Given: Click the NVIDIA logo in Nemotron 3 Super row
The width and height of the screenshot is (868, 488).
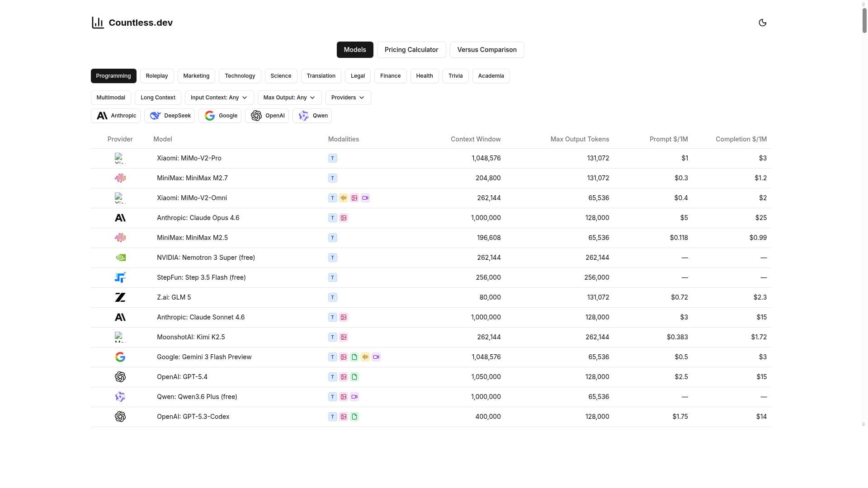Looking at the screenshot, I should [120, 258].
